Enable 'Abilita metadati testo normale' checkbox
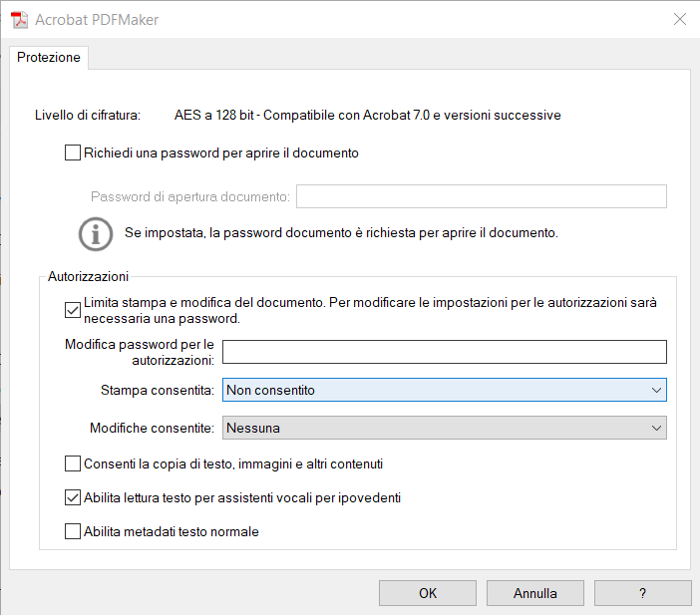Image resolution: width=700 pixels, height=615 pixels. [x=73, y=531]
